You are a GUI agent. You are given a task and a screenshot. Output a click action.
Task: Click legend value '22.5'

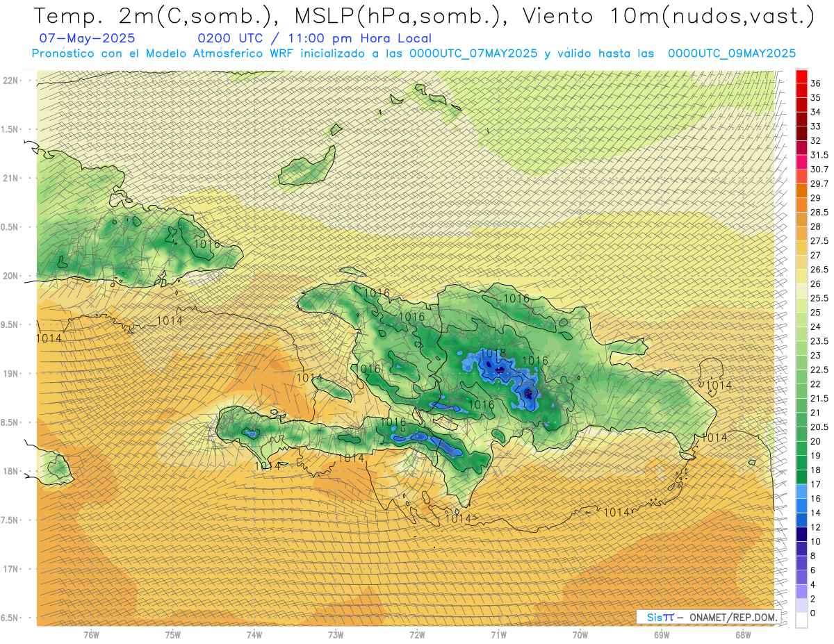point(819,370)
